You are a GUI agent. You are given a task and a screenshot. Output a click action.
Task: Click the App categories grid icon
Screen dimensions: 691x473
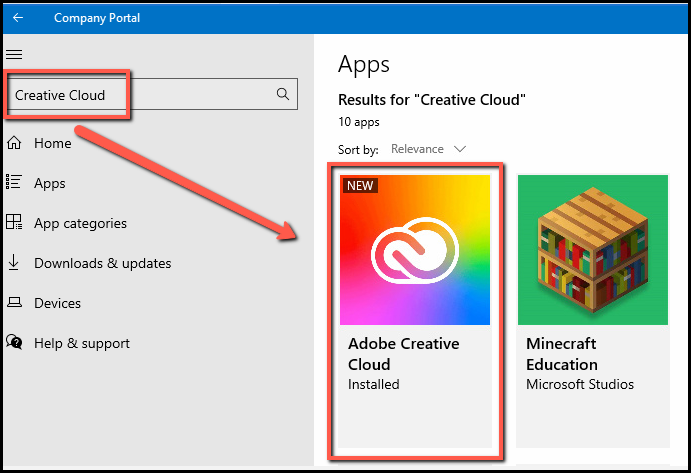(x=14, y=222)
